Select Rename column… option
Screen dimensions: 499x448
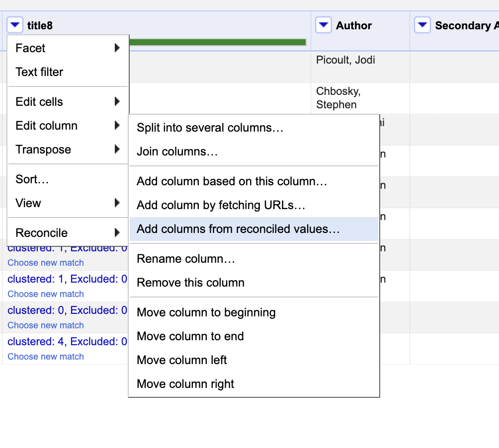186,259
